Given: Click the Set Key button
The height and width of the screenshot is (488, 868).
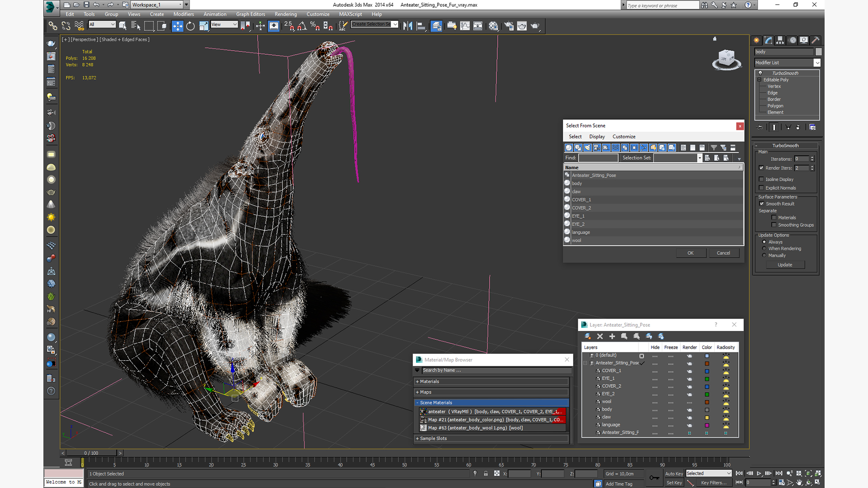Looking at the screenshot, I should pos(674,483).
